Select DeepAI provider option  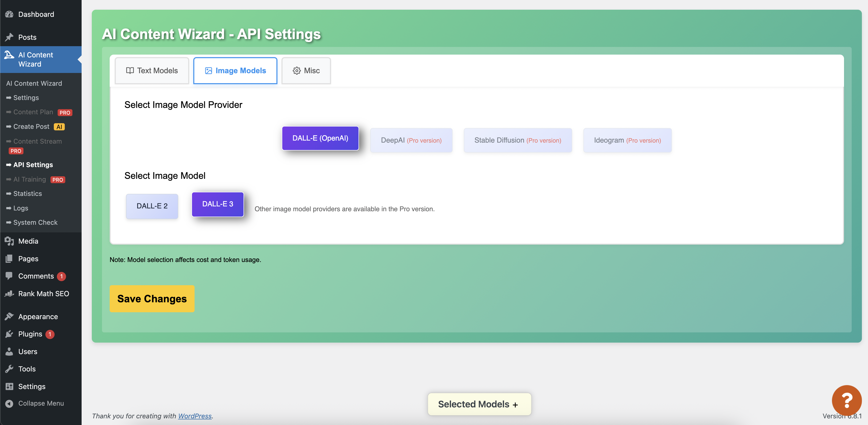pyautogui.click(x=411, y=140)
